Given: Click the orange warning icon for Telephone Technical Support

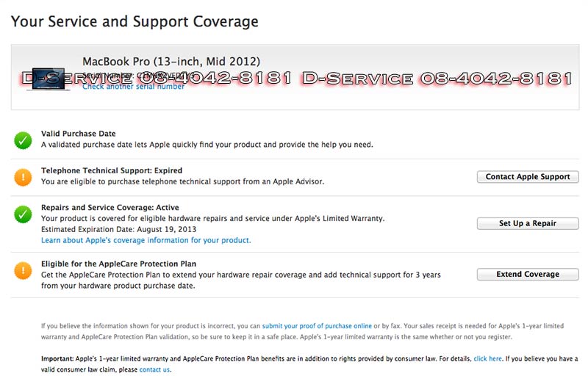Looking at the screenshot, I should point(23,176).
